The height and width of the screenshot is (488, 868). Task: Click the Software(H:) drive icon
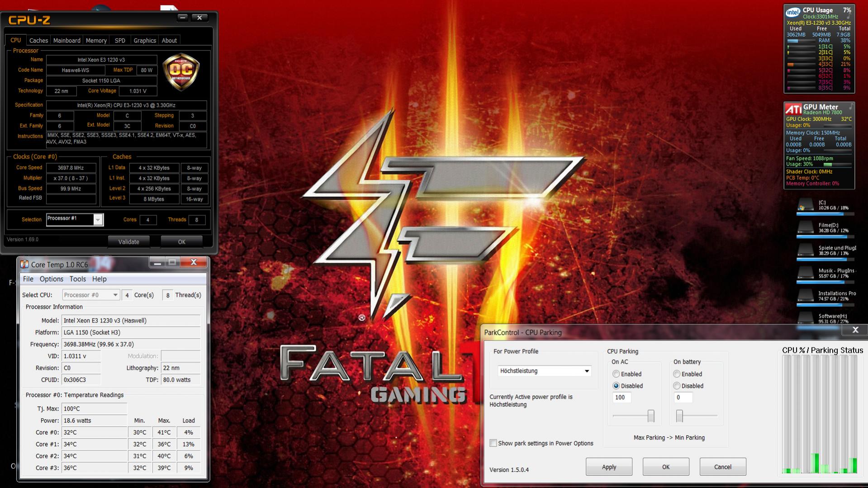point(805,317)
